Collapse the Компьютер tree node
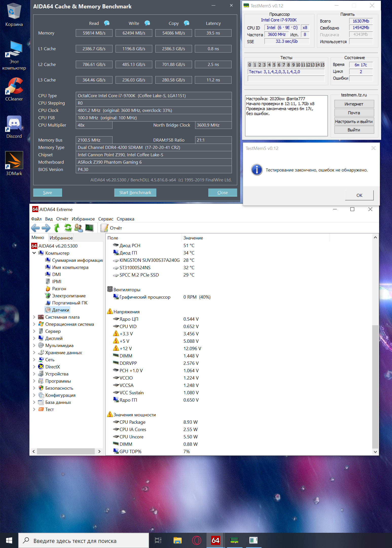Screen dimensions: 392x548 pos(34,253)
